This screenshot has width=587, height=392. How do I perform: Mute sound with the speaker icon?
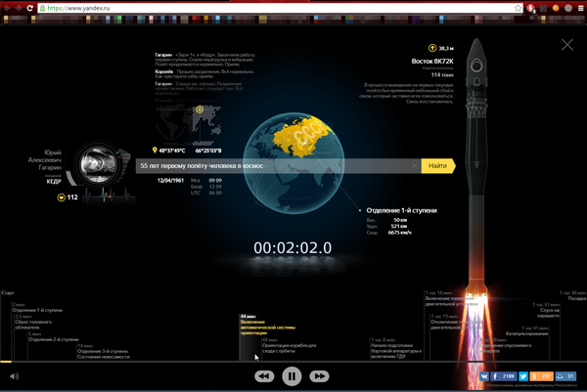[x=15, y=375]
